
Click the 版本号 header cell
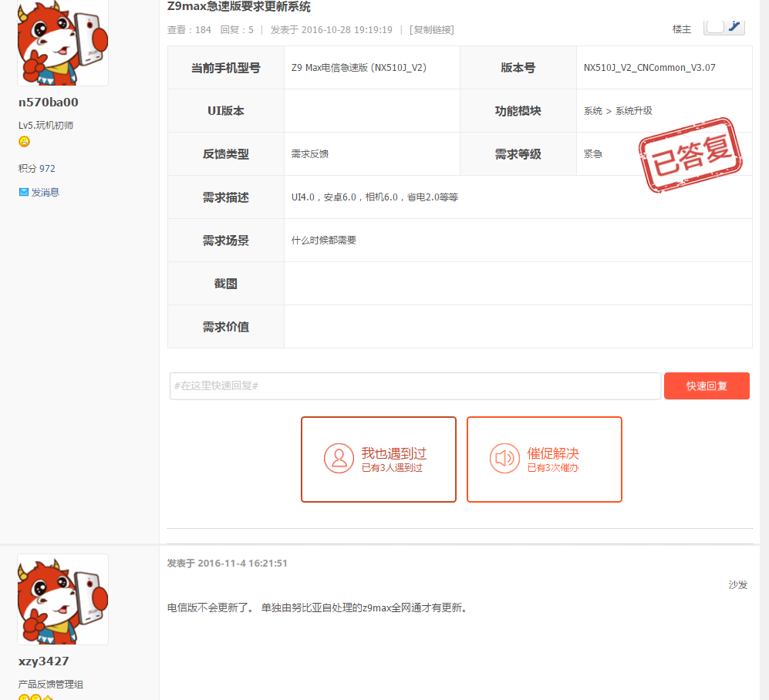518,68
